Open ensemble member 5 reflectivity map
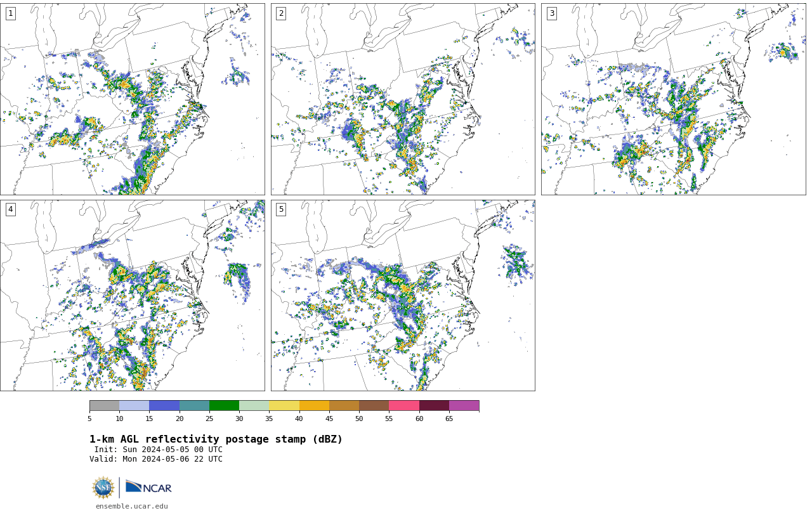The width and height of the screenshot is (812, 513). 403,295
